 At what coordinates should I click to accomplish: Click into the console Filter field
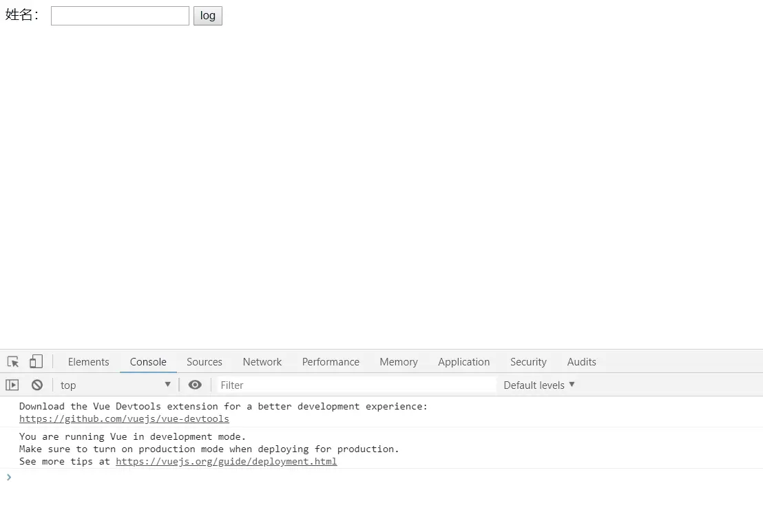pos(356,385)
